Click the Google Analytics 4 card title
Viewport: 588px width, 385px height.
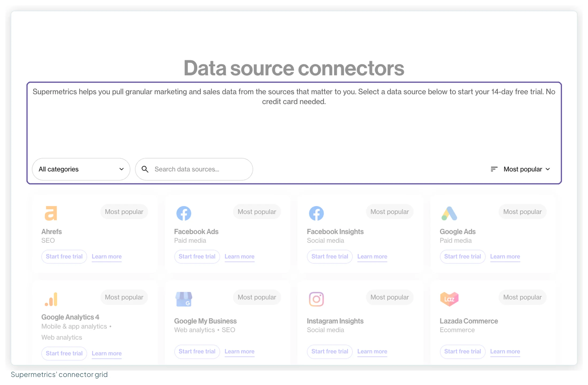point(70,317)
